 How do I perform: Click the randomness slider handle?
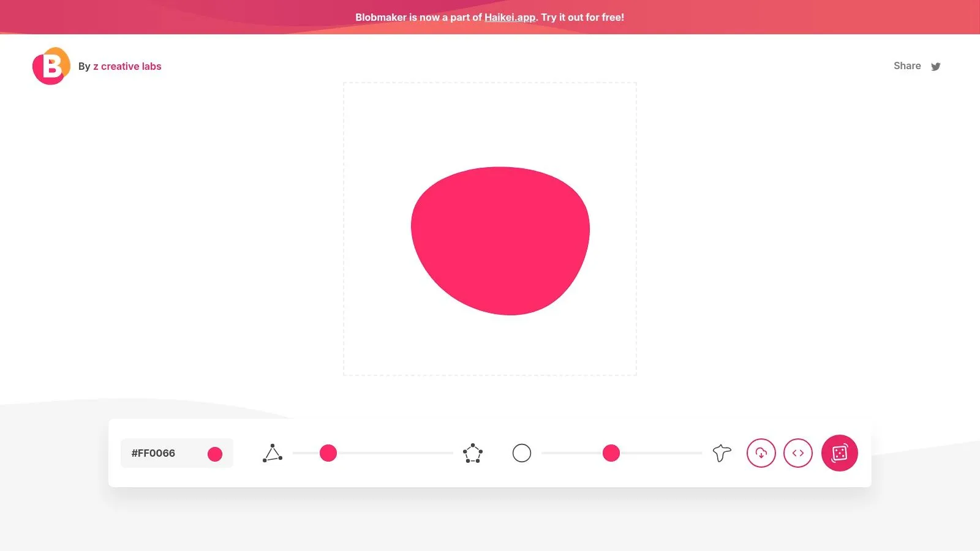(x=611, y=453)
